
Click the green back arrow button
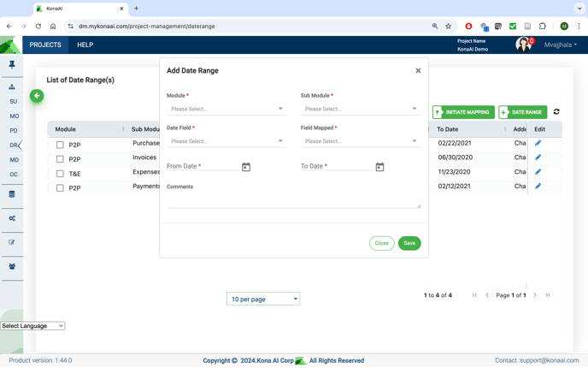(x=37, y=96)
